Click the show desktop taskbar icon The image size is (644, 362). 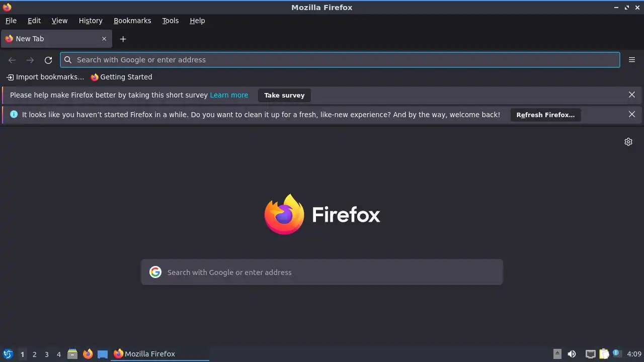(x=103, y=354)
